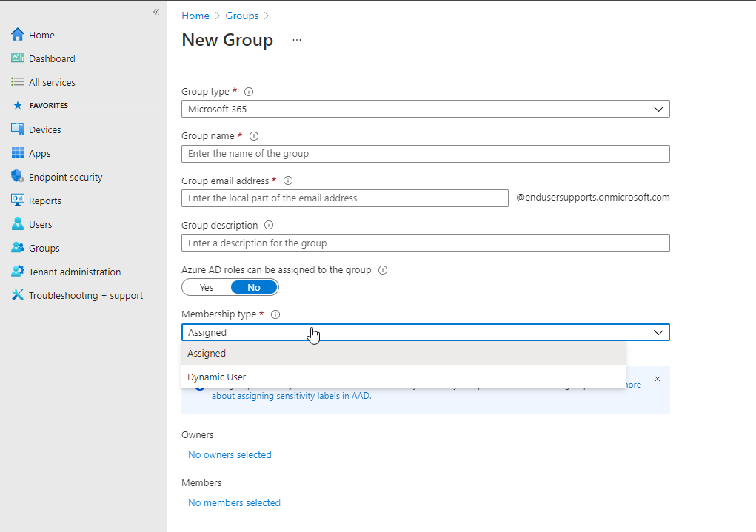Dismiss the sensitivity labels info banner
Image resolution: width=756 pixels, height=532 pixels.
coord(658,379)
